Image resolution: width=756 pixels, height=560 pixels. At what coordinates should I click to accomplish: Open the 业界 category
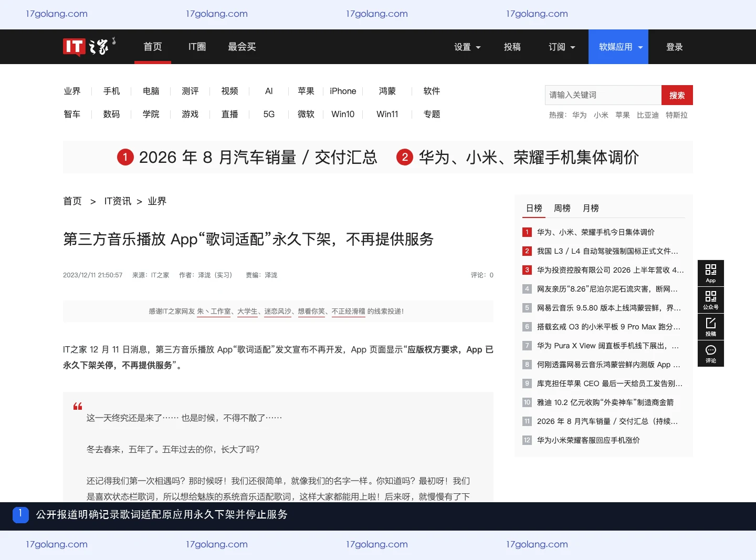click(x=72, y=91)
